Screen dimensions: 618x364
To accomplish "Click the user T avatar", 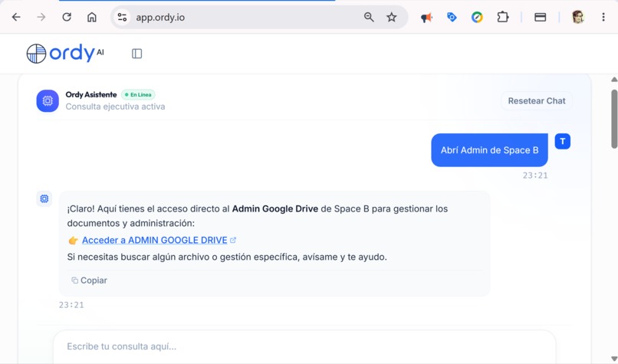I will (563, 142).
